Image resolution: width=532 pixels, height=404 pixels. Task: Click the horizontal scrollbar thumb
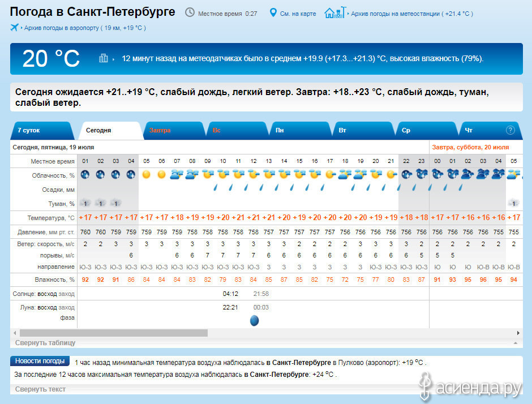pos(114,333)
